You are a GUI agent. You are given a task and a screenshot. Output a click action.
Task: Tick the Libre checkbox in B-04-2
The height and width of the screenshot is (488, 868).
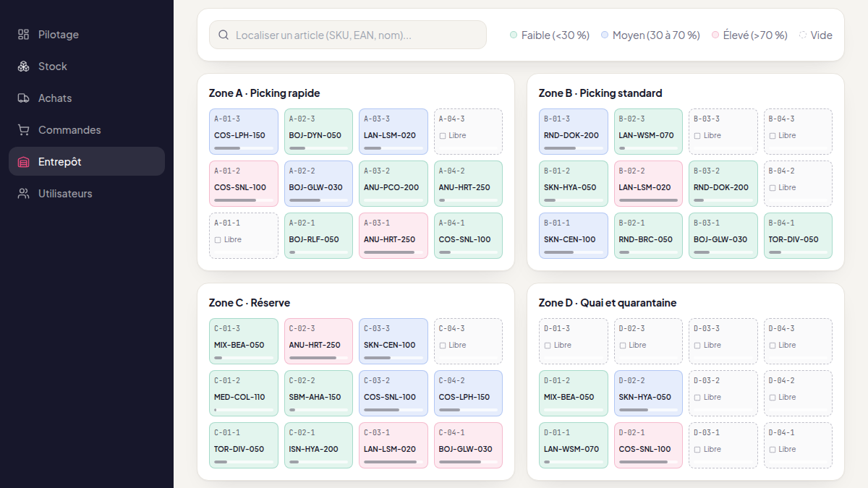point(772,188)
